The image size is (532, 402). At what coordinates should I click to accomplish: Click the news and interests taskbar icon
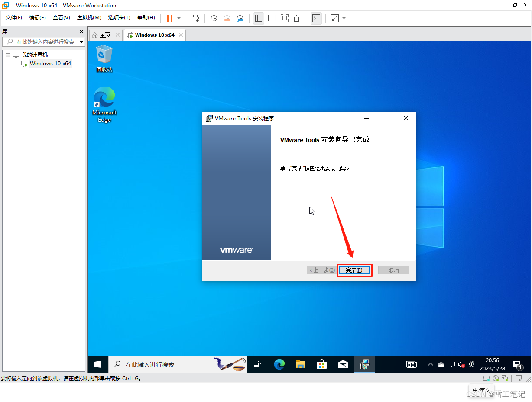coord(412,364)
